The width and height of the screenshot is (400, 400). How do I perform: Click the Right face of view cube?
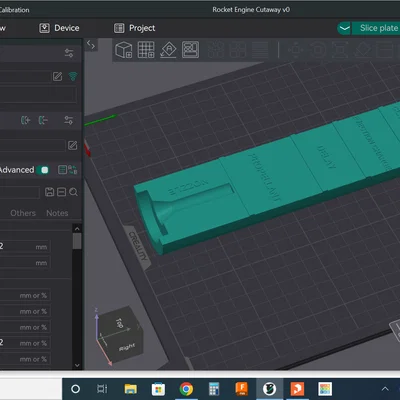[127, 348]
